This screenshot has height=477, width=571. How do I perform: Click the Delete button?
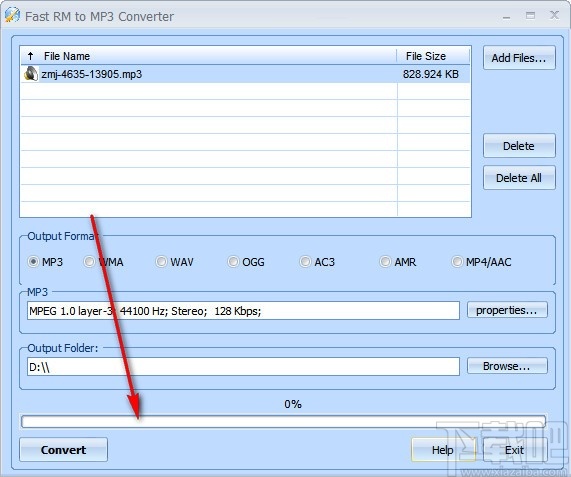pyautogui.click(x=519, y=146)
